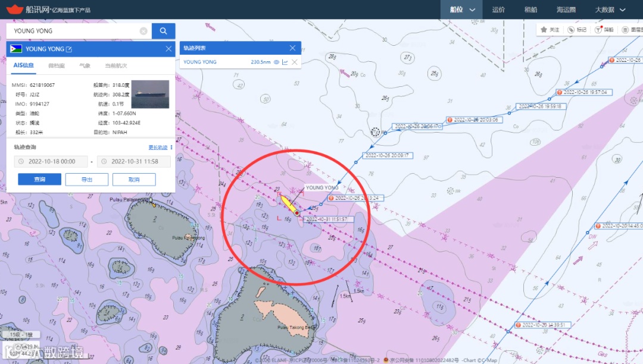Open the 图层 layers icon
The width and height of the screenshot is (643, 364).
pos(625,30)
